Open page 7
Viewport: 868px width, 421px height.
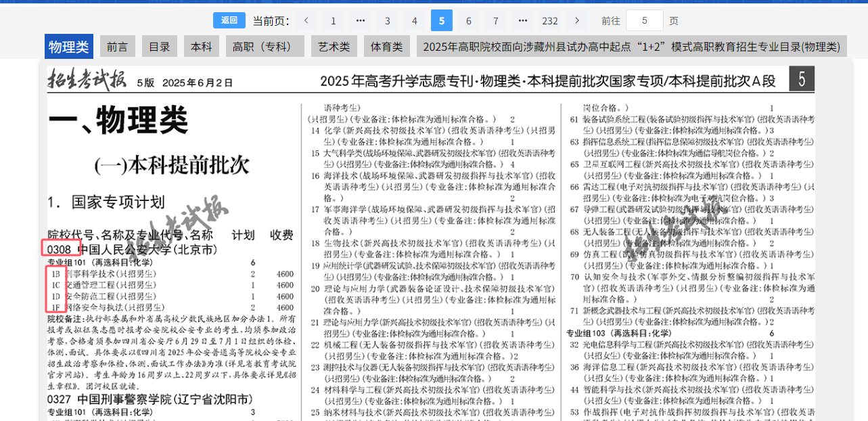(496, 20)
